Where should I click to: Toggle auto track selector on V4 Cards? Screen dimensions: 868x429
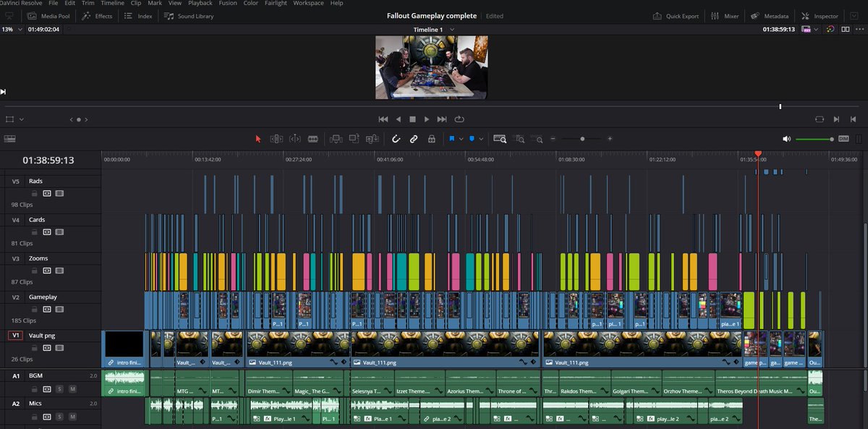(x=47, y=232)
